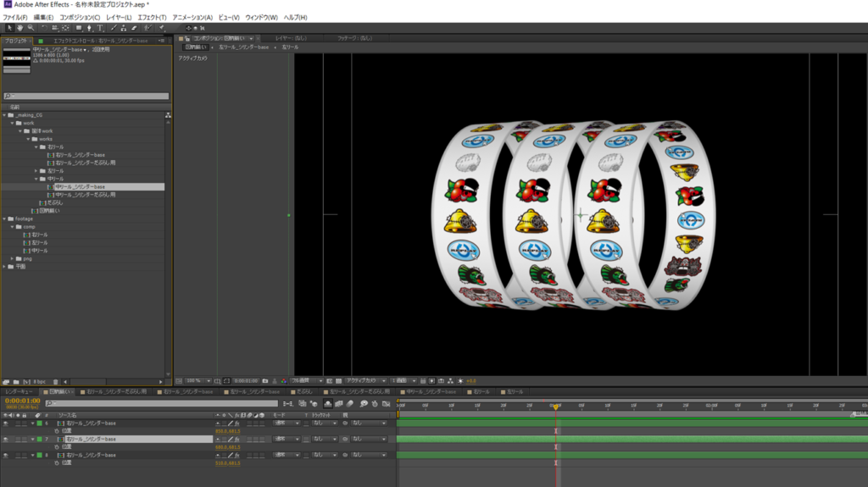Select the Hand tool
The width and height of the screenshot is (868, 487).
pyautogui.click(x=20, y=28)
